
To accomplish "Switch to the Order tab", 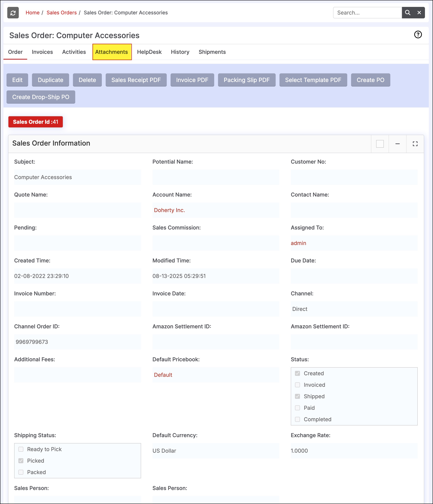I will pos(15,52).
